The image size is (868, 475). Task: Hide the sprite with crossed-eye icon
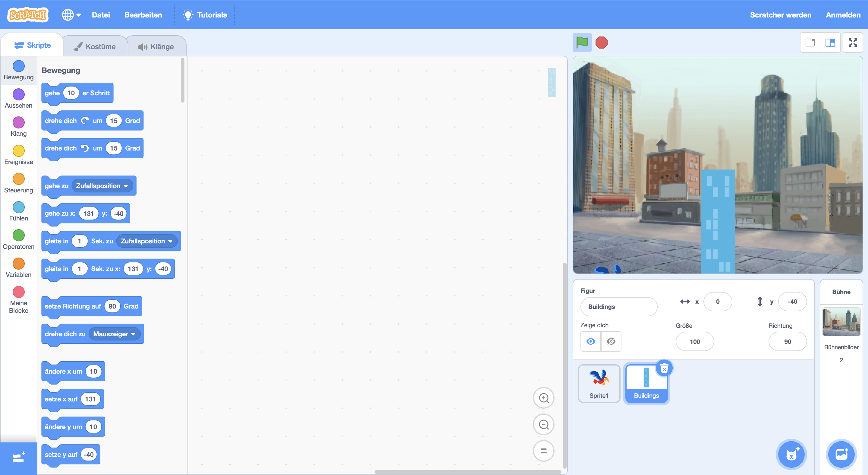pos(611,341)
